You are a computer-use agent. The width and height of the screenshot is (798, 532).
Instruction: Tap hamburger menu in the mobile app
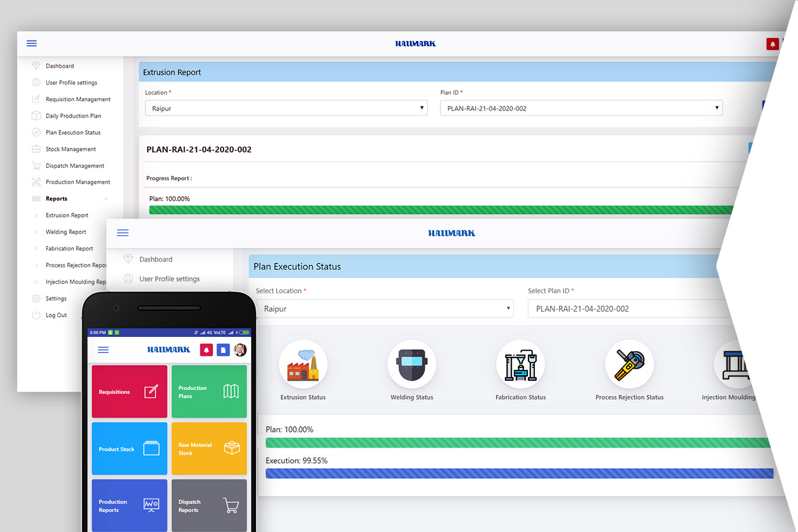(103, 350)
